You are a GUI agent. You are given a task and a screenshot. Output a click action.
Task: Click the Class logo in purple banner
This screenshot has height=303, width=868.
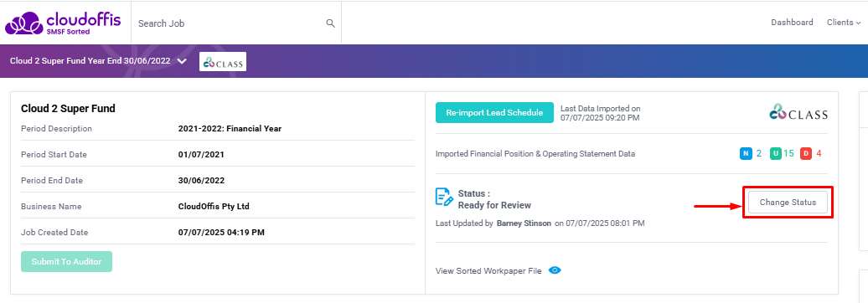click(223, 62)
